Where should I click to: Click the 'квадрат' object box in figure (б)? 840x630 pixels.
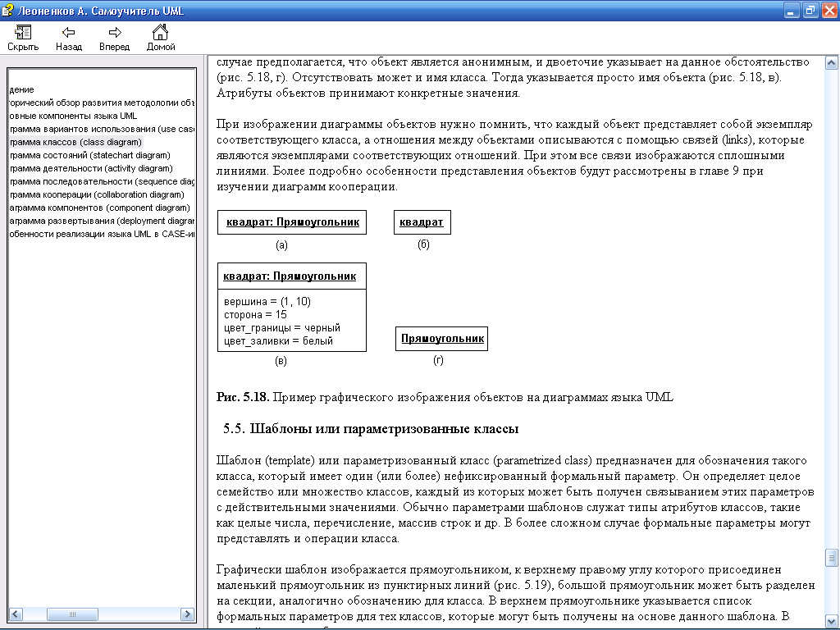(422, 222)
